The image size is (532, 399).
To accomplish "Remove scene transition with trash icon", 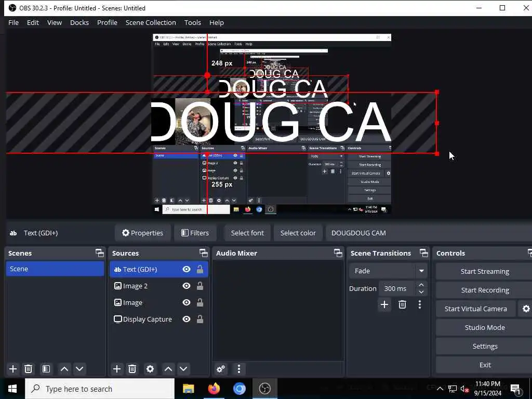I will tap(403, 304).
